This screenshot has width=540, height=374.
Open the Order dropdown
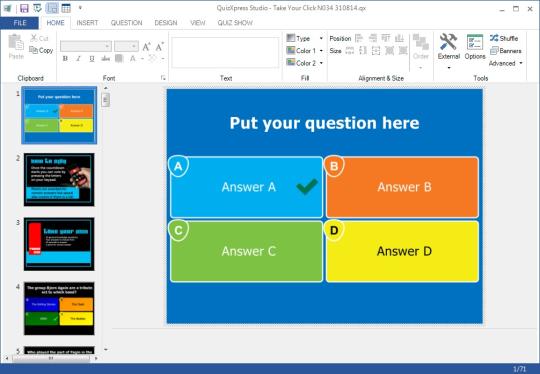(420, 51)
